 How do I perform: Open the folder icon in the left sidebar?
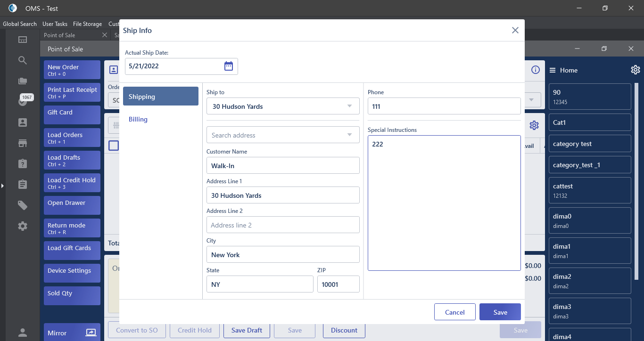pos(23,81)
